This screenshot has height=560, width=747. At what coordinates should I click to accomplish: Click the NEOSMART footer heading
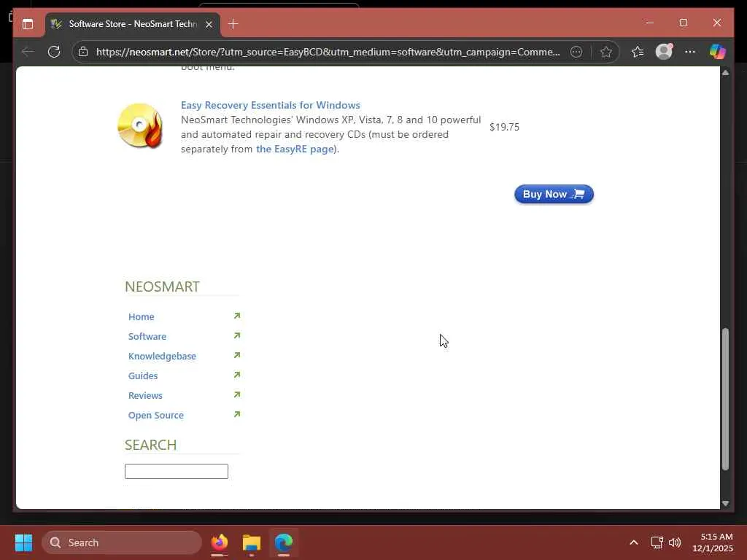(x=162, y=287)
